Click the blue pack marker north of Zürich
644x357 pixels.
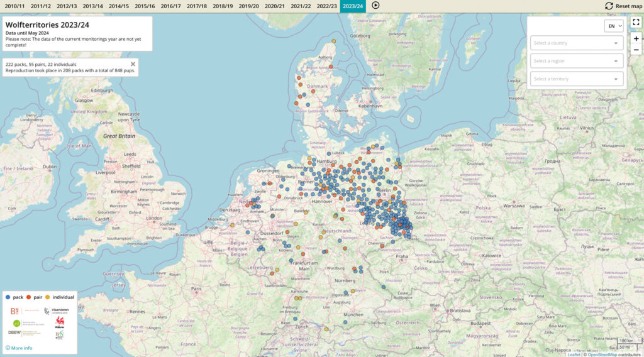point(296,319)
